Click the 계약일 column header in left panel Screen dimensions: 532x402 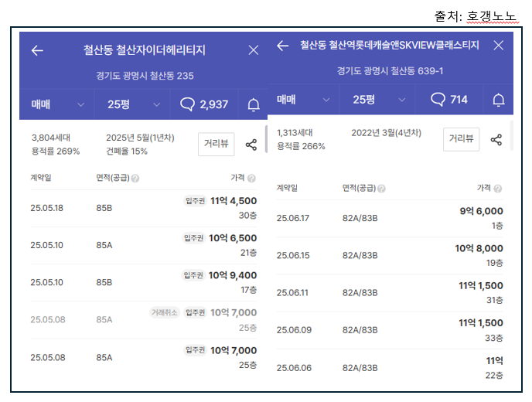tap(41, 178)
